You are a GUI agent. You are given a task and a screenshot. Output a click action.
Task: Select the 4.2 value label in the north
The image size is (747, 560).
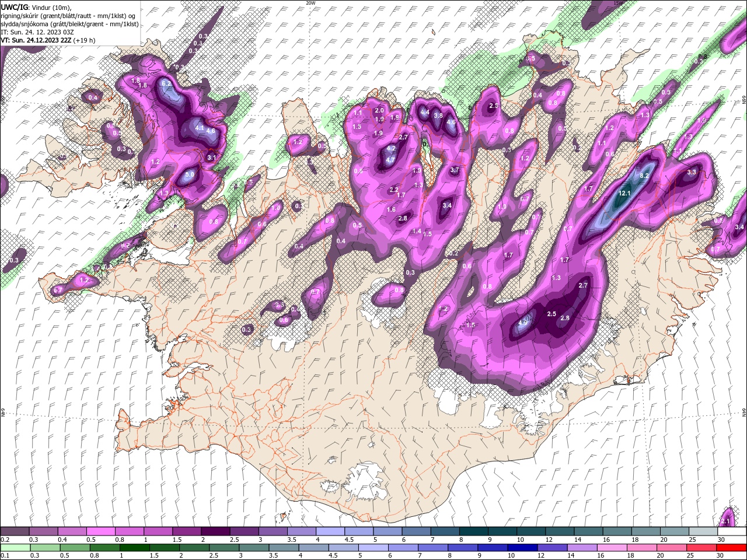tap(392, 149)
